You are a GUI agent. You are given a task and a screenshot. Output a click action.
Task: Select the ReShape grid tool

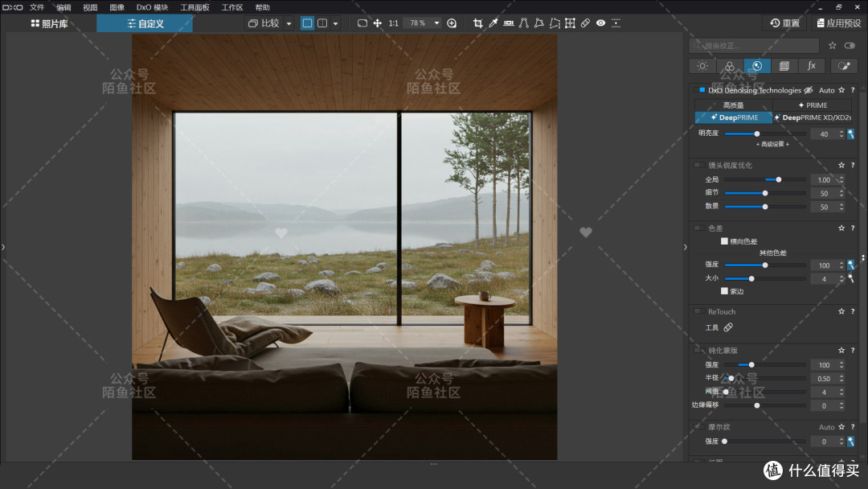point(570,23)
